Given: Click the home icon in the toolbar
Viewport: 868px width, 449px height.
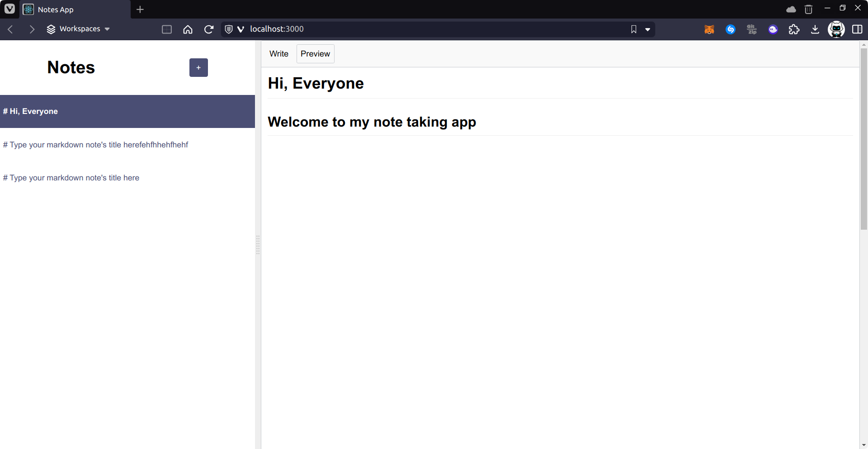Looking at the screenshot, I should click(x=188, y=29).
